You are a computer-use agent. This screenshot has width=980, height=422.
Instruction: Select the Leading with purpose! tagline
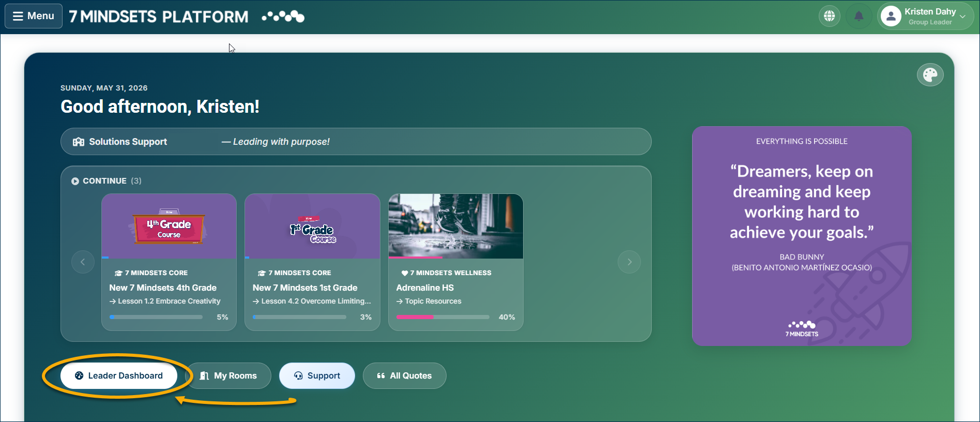(x=275, y=142)
